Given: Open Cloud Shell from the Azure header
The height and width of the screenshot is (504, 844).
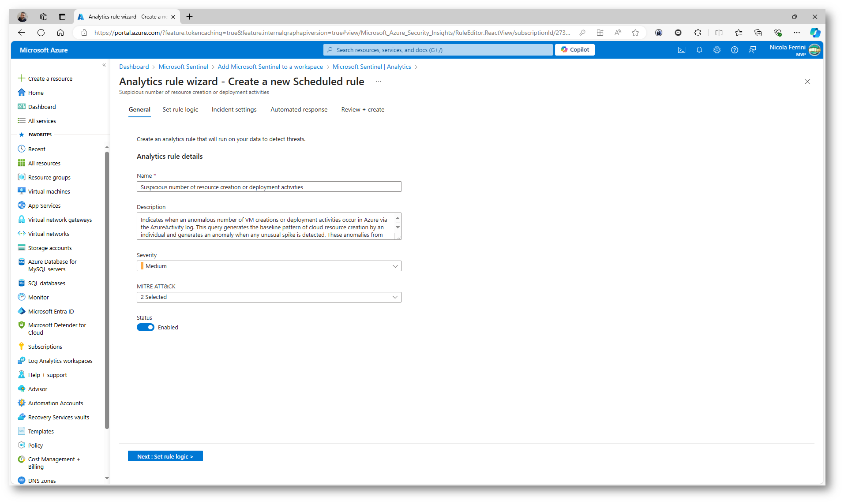Looking at the screenshot, I should [x=682, y=50].
